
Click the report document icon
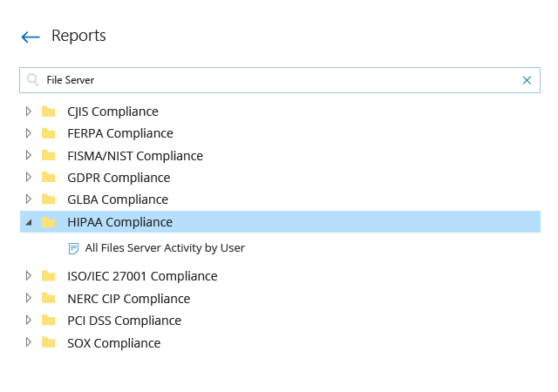[73, 248]
